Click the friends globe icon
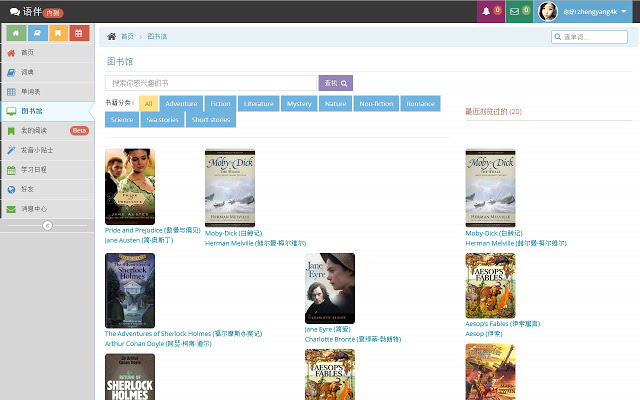Screen dimensions: 640x400 click(x=11, y=189)
